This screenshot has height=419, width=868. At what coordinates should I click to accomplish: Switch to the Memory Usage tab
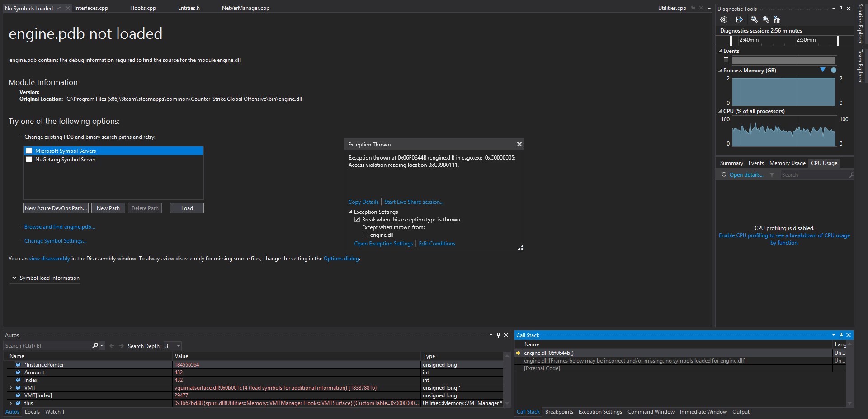click(x=788, y=163)
